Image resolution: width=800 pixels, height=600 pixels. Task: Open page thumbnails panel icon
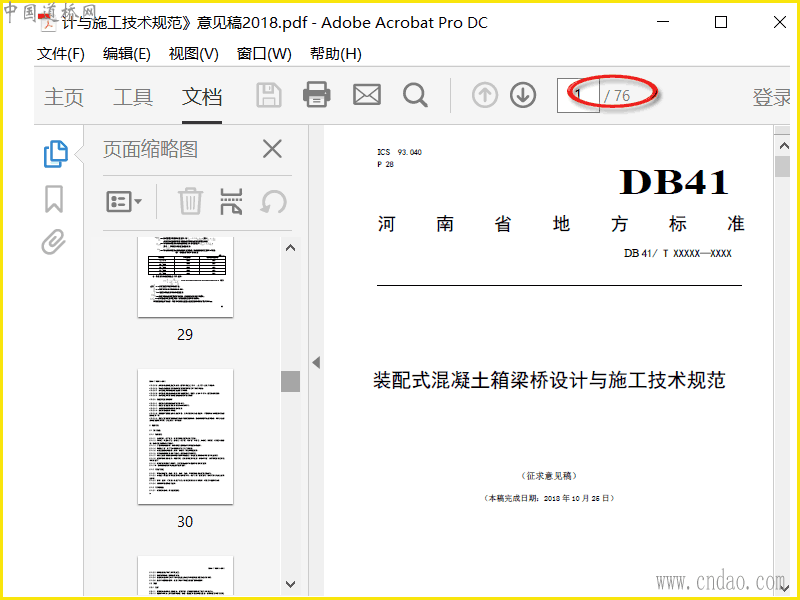point(56,154)
